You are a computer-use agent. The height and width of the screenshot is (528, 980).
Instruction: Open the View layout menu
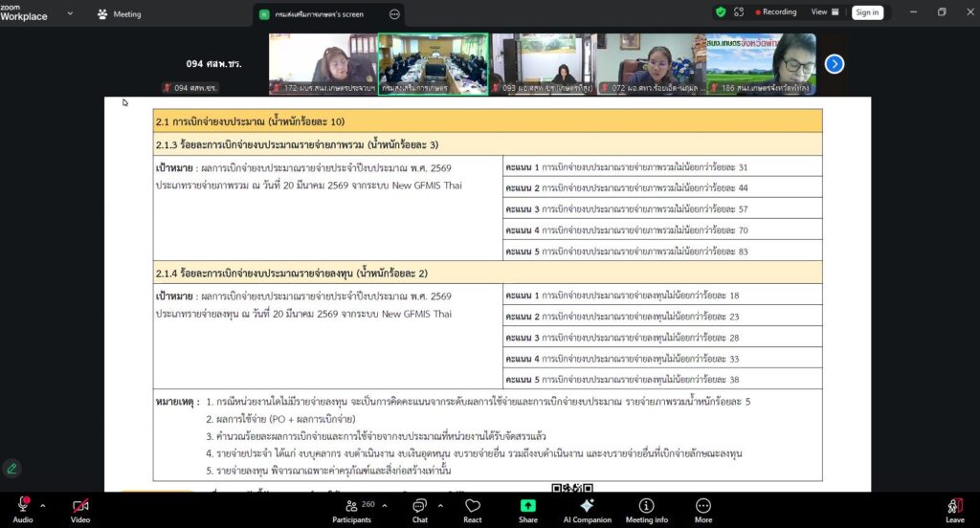[824, 12]
